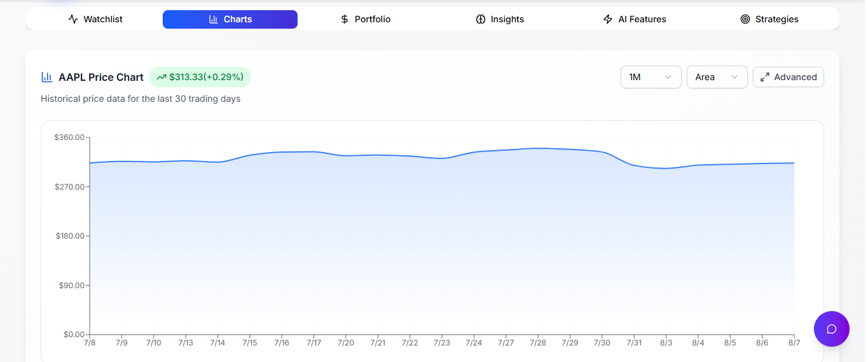Viewport: 868px width, 362px height.
Task: Click the chart line at the 7/28 peak
Action: tap(538, 148)
